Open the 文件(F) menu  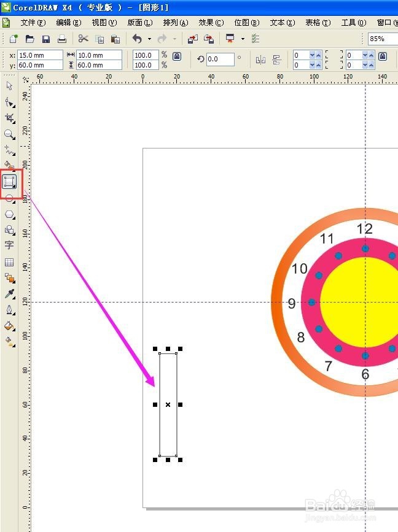tap(33, 23)
